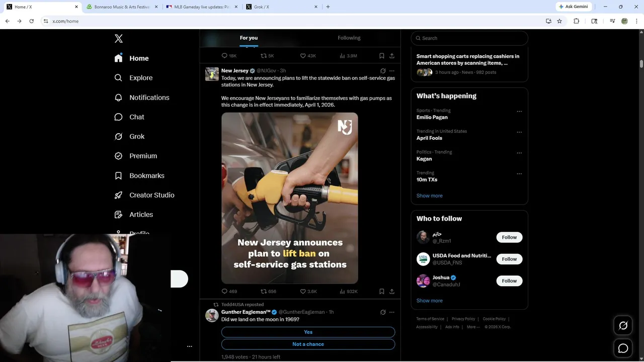Image resolution: width=644 pixels, height=362 pixels.
Task: Open the smart shopping carts news story
Action: [x=468, y=60]
